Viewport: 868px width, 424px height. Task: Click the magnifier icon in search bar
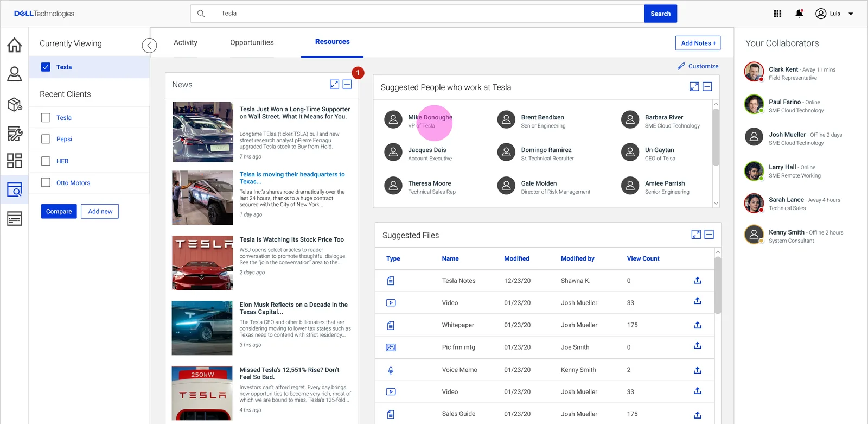201,14
